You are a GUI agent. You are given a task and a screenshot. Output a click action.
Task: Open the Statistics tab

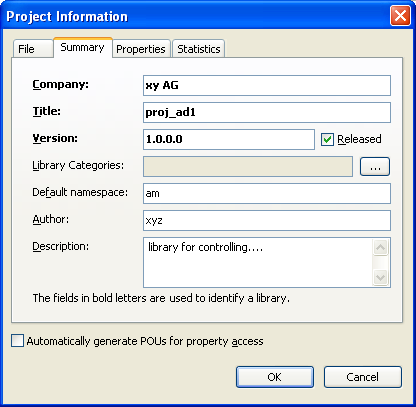199,49
